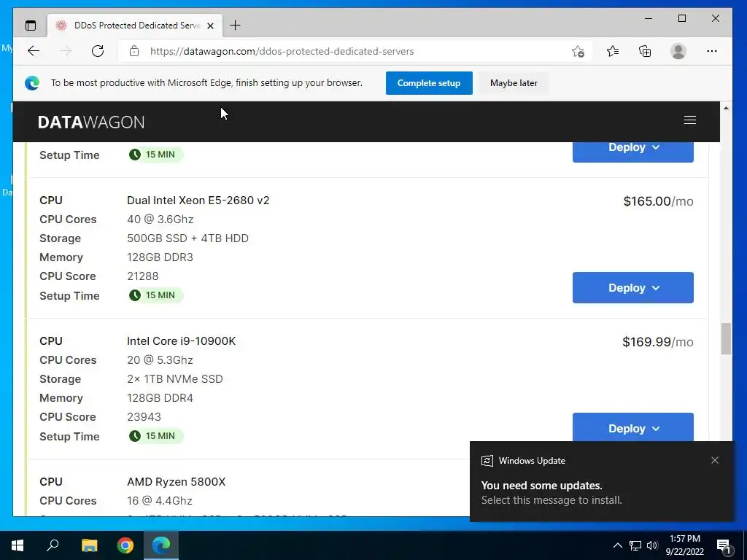Click AMD Ryzen 5800X text
Image resolution: width=747 pixels, height=560 pixels.
pyautogui.click(x=177, y=481)
